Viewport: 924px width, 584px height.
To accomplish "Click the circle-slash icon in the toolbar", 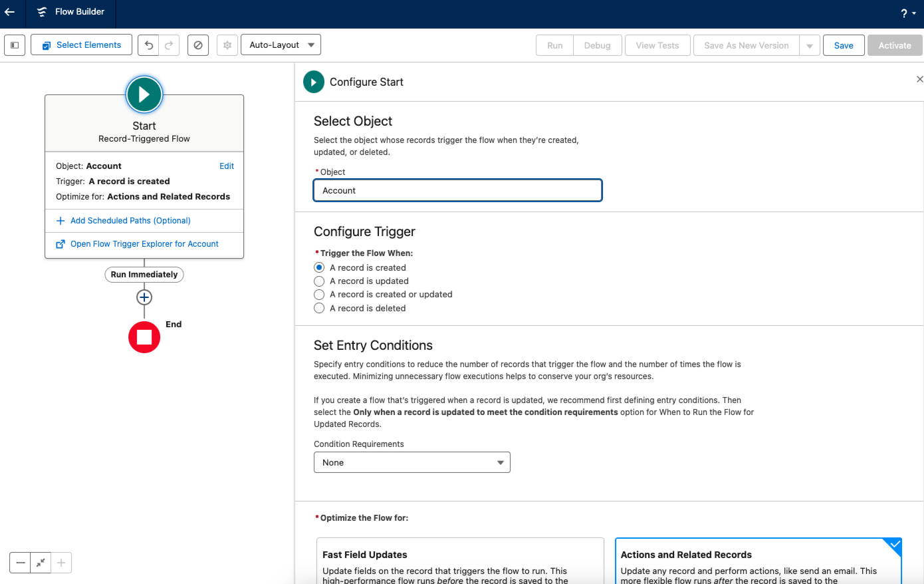I will (x=198, y=45).
